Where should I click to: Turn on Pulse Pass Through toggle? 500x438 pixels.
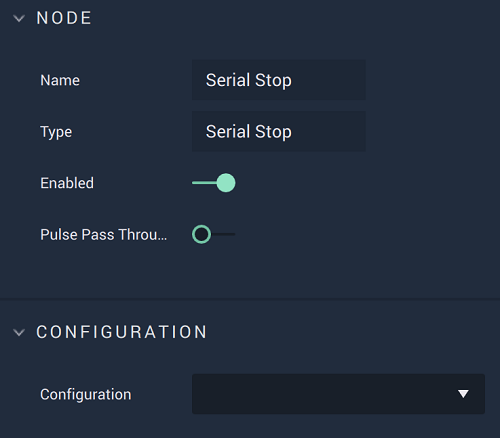[214, 234]
